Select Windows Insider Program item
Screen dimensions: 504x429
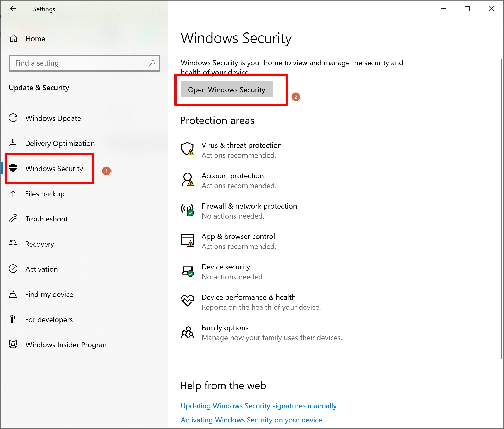pyautogui.click(x=67, y=345)
